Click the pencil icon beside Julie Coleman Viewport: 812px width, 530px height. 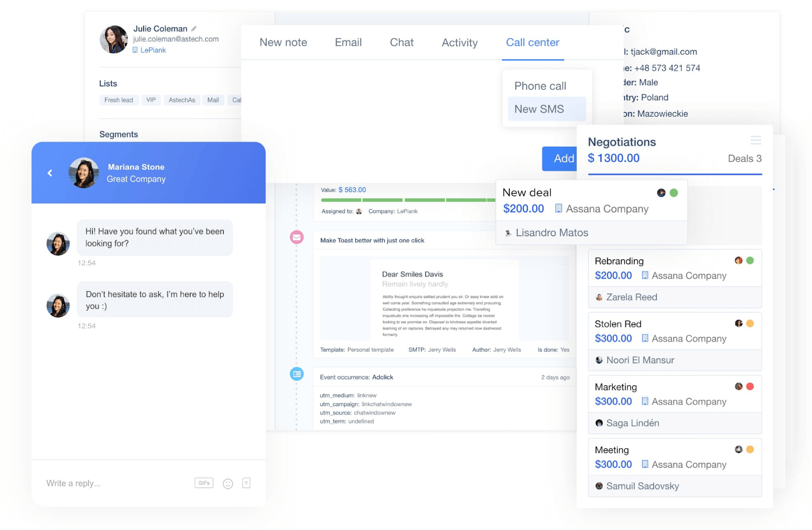tap(194, 29)
